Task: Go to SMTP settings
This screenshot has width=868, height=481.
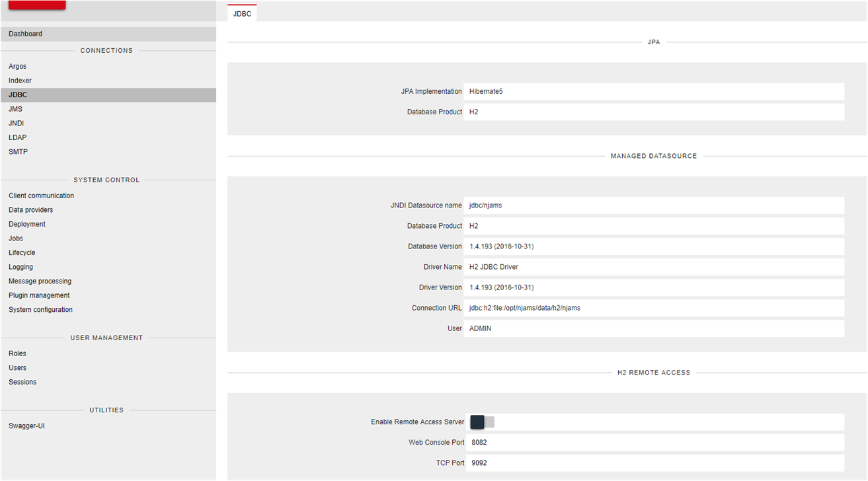Action: coord(18,152)
